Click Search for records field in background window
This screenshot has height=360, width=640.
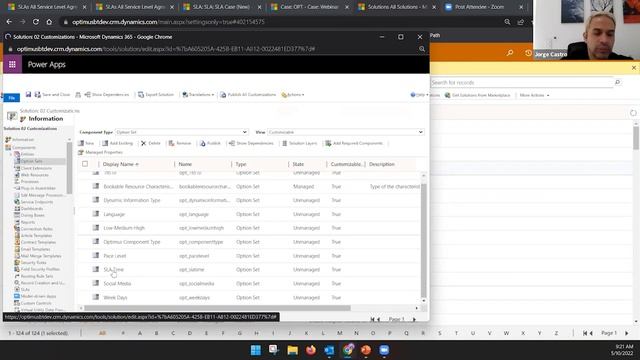[x=522, y=82]
